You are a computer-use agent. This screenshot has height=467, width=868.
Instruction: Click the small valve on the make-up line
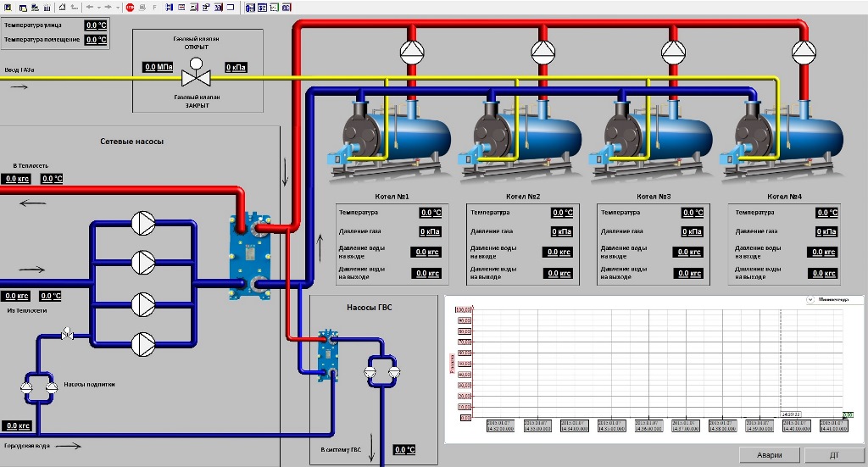tap(68, 336)
